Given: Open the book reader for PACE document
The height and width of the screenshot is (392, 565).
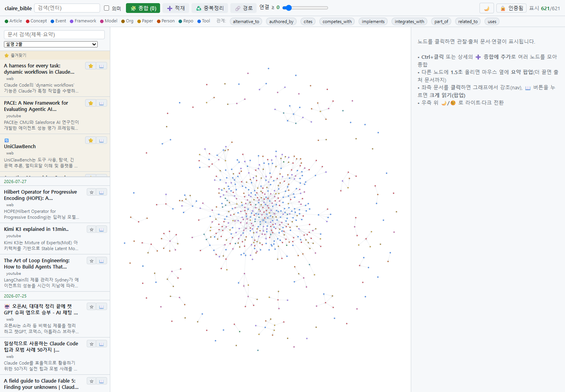Looking at the screenshot, I should pos(101,103).
